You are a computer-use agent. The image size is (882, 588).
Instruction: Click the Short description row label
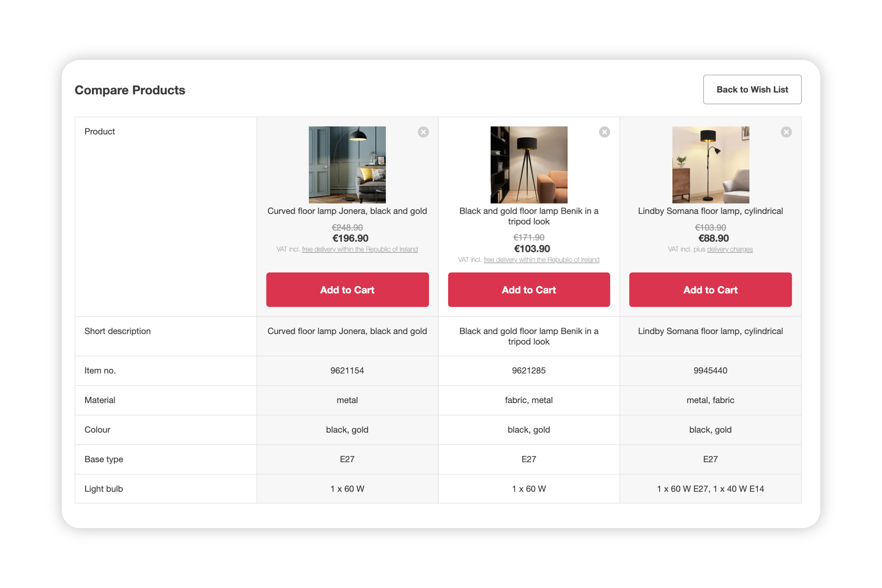click(x=117, y=331)
